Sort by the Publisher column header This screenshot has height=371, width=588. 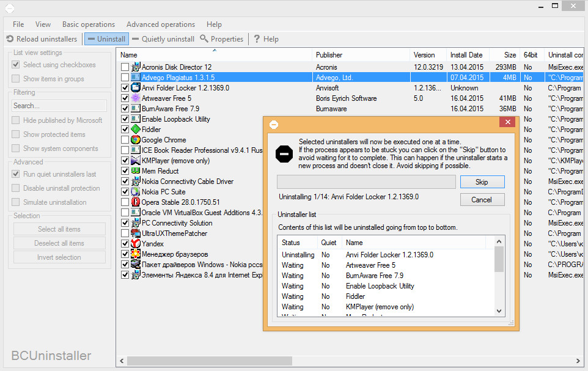pyautogui.click(x=361, y=55)
